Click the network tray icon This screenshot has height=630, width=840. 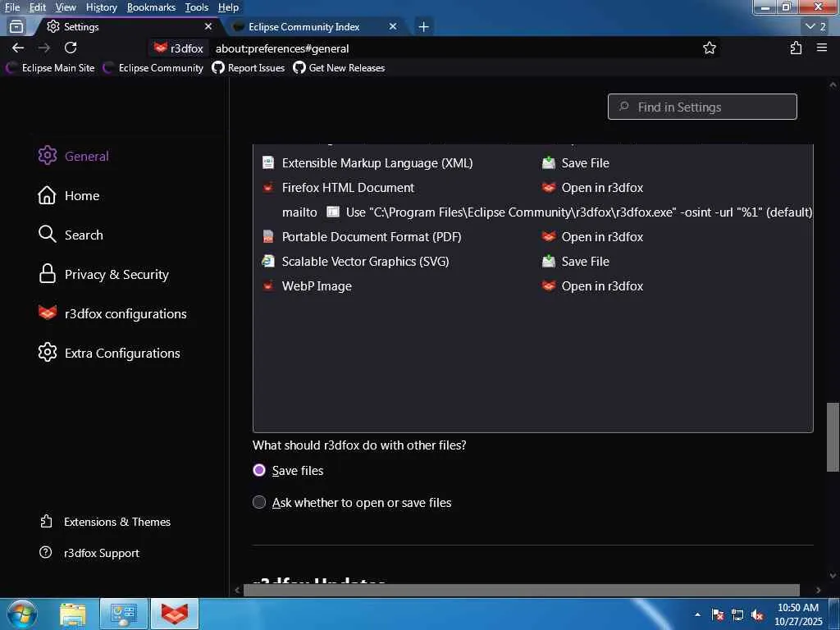point(737,615)
